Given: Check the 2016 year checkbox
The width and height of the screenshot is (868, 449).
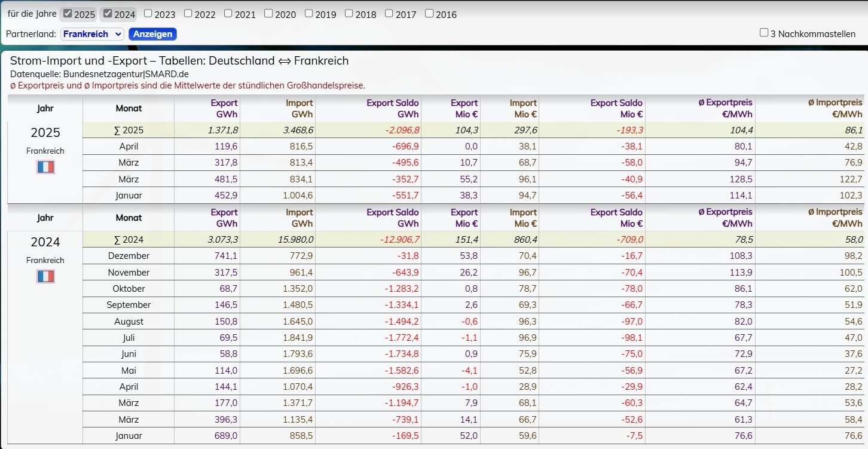Looking at the screenshot, I should pos(429,14).
